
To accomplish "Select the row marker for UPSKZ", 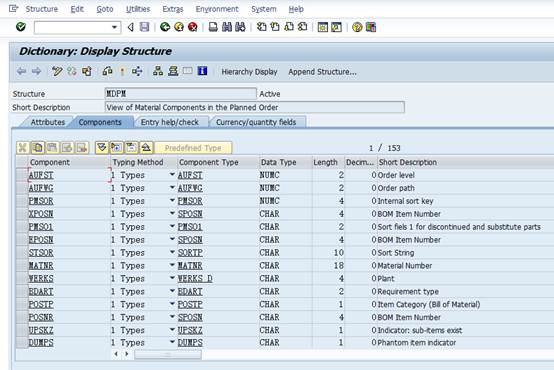I will 22,330.
